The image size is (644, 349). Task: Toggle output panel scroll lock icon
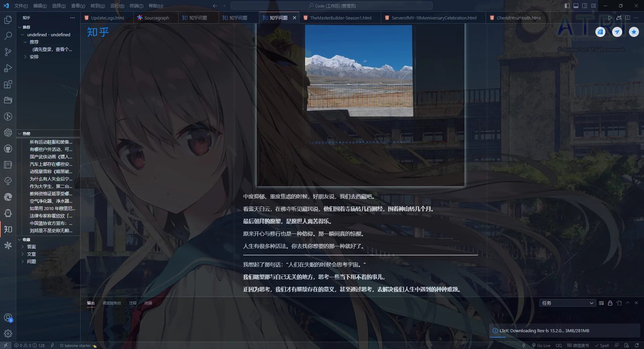click(x=610, y=303)
